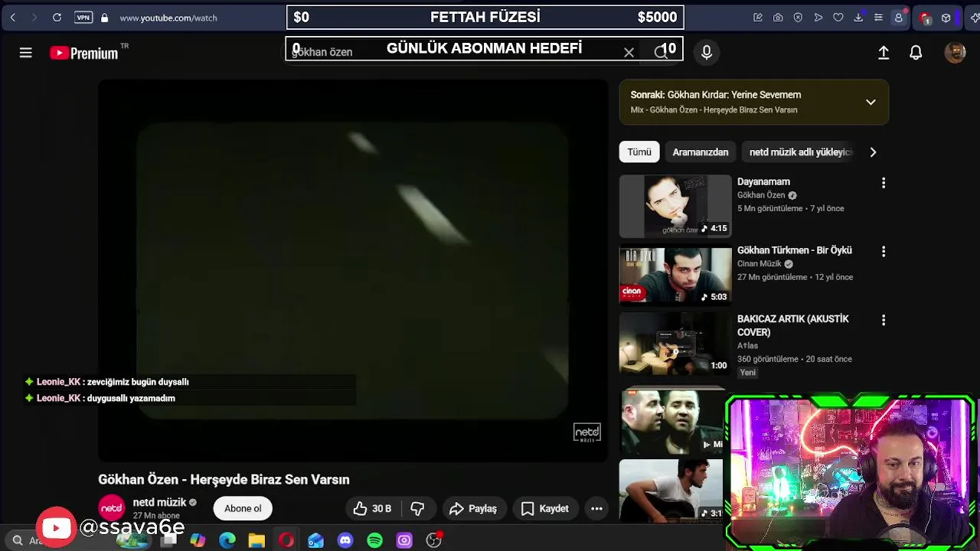Go back using the browser back arrow
Viewport: 980px width, 551px height.
(x=13, y=18)
